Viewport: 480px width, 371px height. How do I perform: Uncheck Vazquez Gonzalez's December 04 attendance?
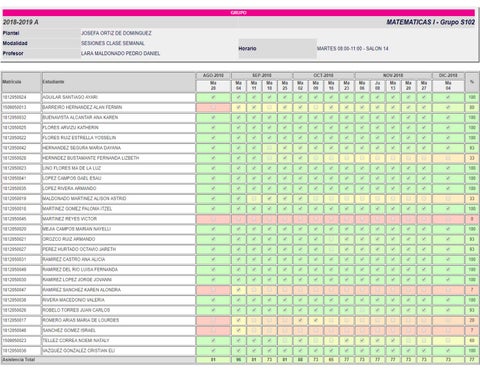click(x=448, y=351)
